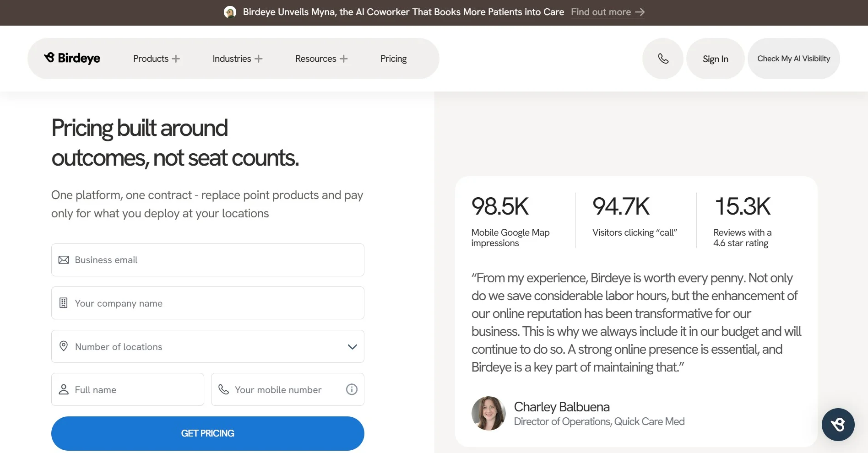Click the building icon in company name field
Screen dimensions: 868x453
(64, 303)
